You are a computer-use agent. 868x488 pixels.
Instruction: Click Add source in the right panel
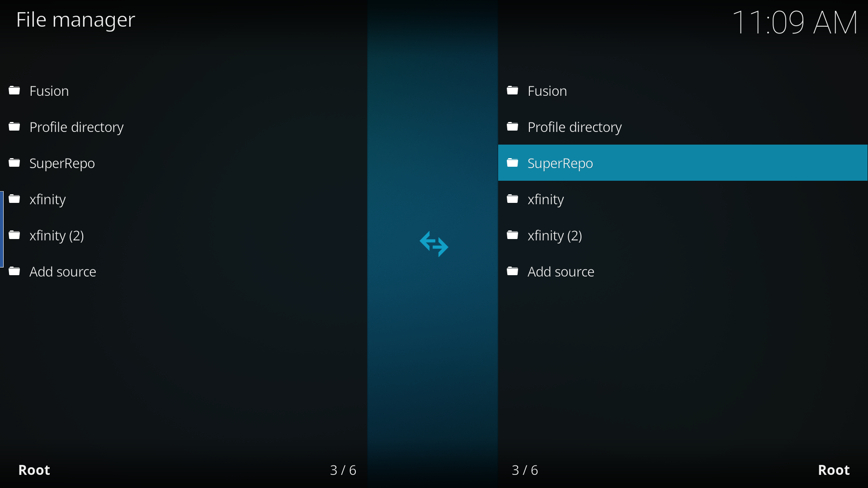(561, 271)
